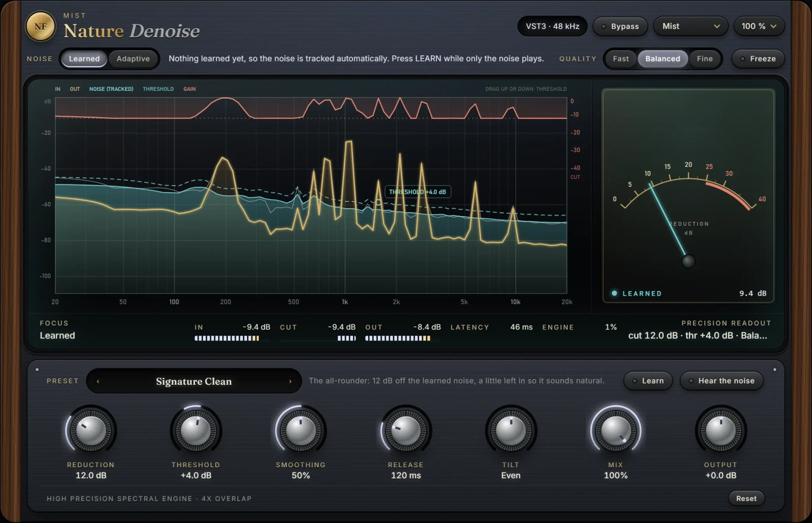Toggle the Bypass button
The image size is (812, 523).
tap(620, 27)
